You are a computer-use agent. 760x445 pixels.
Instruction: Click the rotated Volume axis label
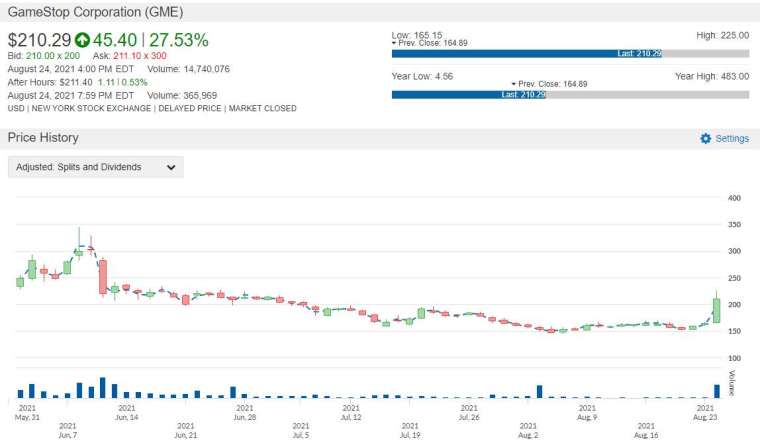pos(732,383)
